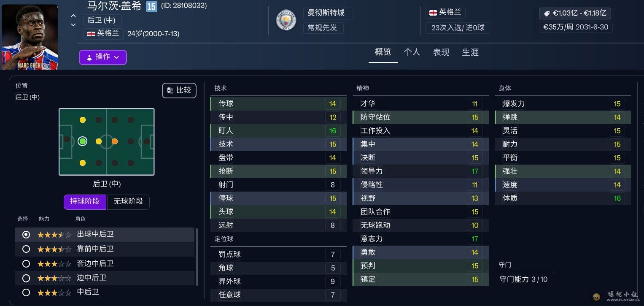Screen dimensions: 644x306
Task: Click the squad number 15 badge
Action: pos(151,7)
